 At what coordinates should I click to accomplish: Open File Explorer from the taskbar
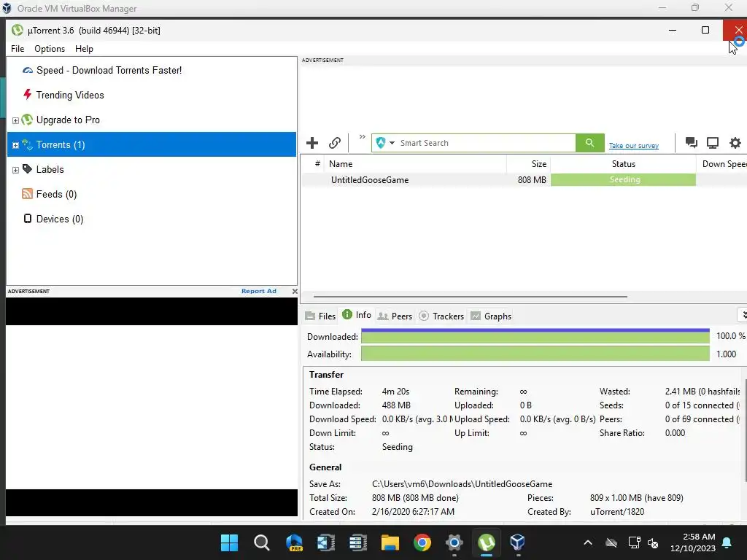390,542
